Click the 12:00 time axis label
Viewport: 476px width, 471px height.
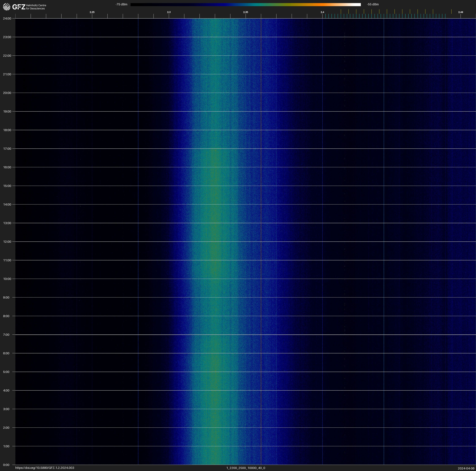pos(7,242)
